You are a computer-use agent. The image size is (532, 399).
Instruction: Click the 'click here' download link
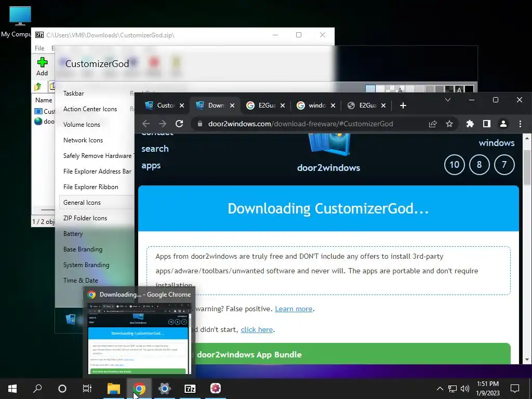(257, 329)
